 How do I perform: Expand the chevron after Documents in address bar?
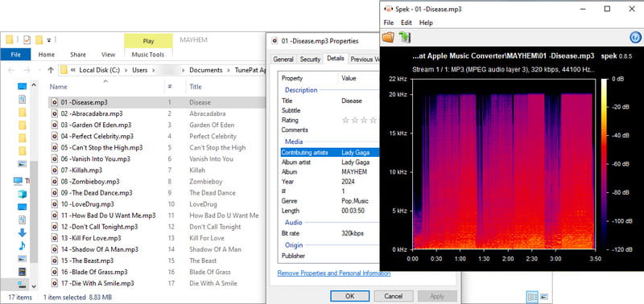(228, 70)
